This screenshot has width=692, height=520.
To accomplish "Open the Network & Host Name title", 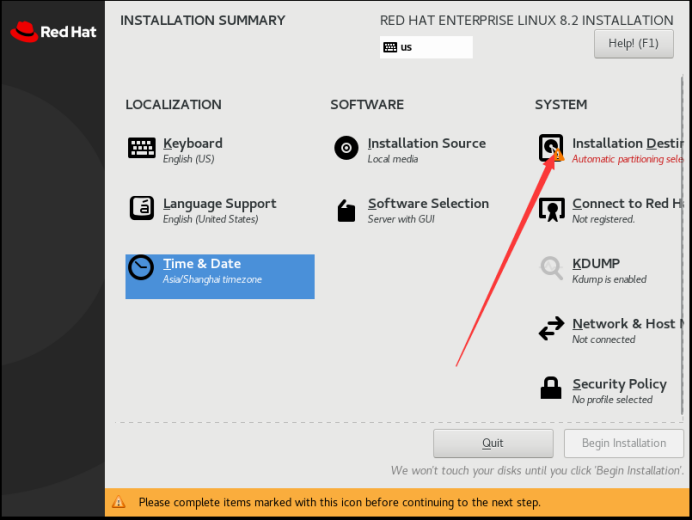I will point(628,324).
